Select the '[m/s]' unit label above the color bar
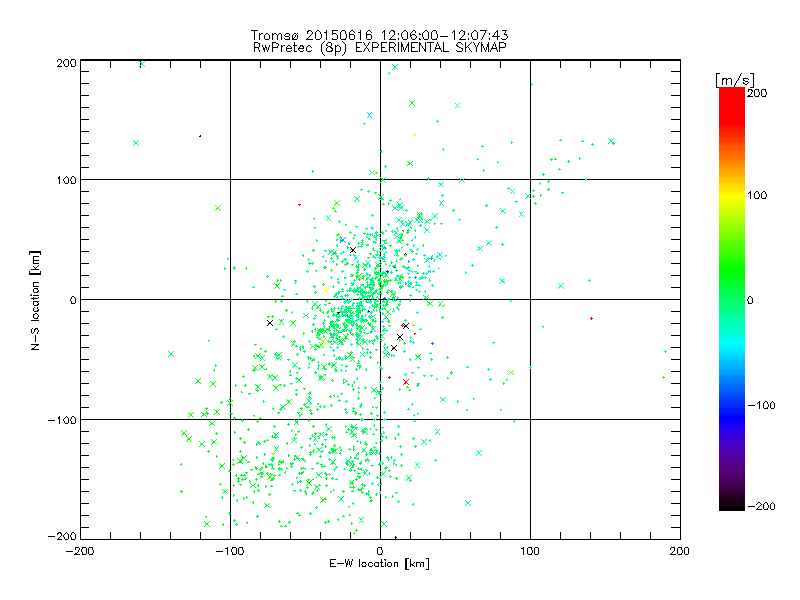This screenshot has height=600, width=800. pos(734,80)
